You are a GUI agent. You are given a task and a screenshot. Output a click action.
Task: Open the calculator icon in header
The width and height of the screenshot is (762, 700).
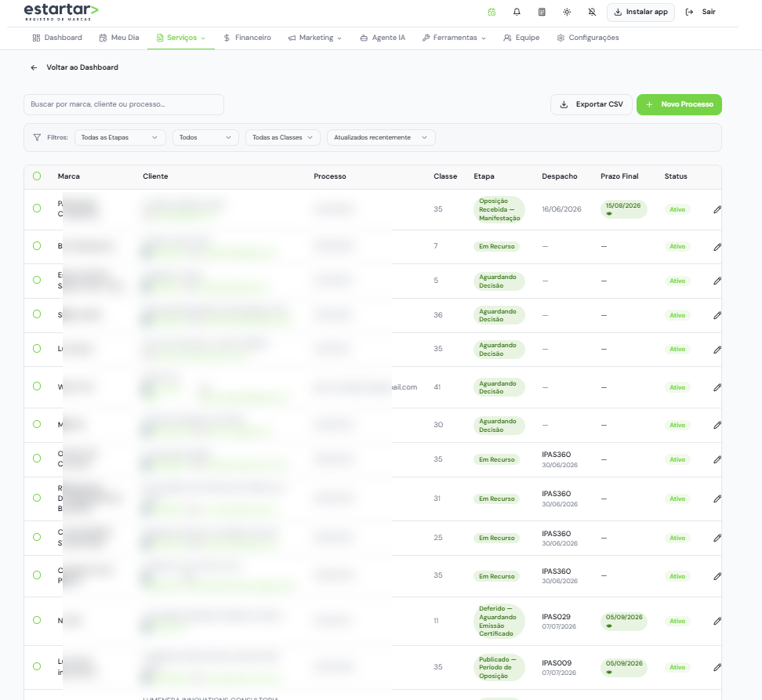[x=542, y=12]
